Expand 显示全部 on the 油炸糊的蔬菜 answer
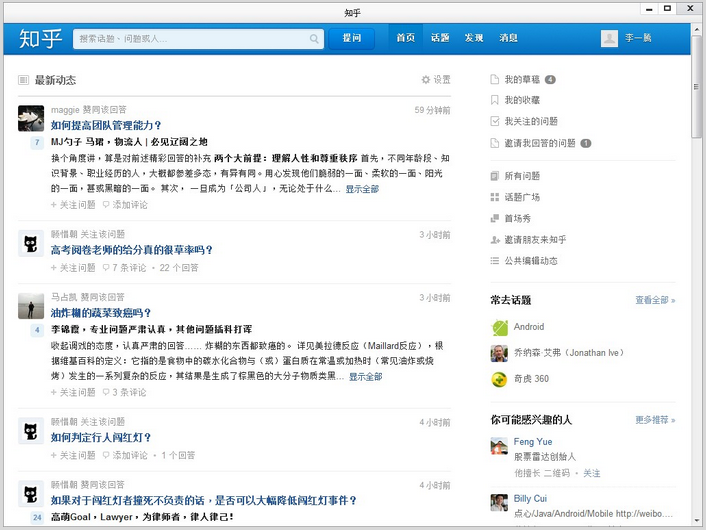Viewport: 706px width, 530px height. click(x=365, y=377)
